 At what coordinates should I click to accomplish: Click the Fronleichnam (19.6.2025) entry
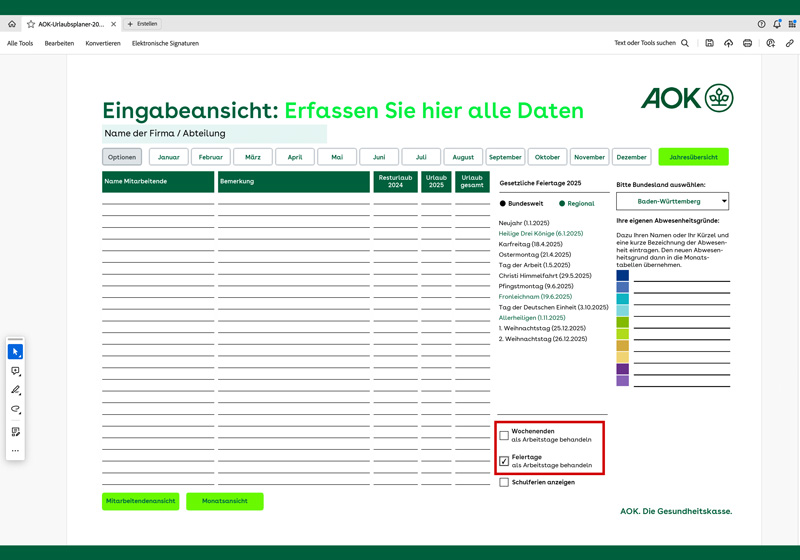coord(535,297)
